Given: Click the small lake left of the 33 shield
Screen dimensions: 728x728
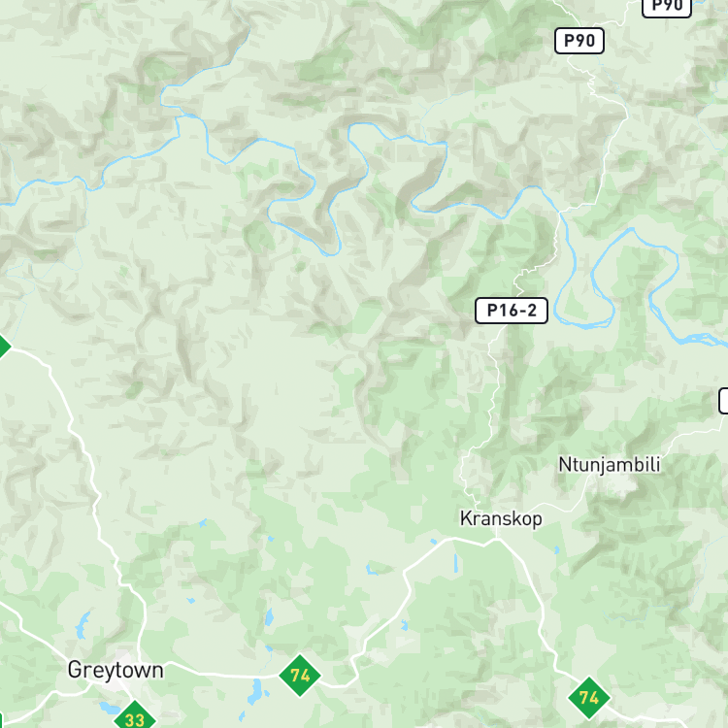Looking at the screenshot, I should tap(110, 708).
